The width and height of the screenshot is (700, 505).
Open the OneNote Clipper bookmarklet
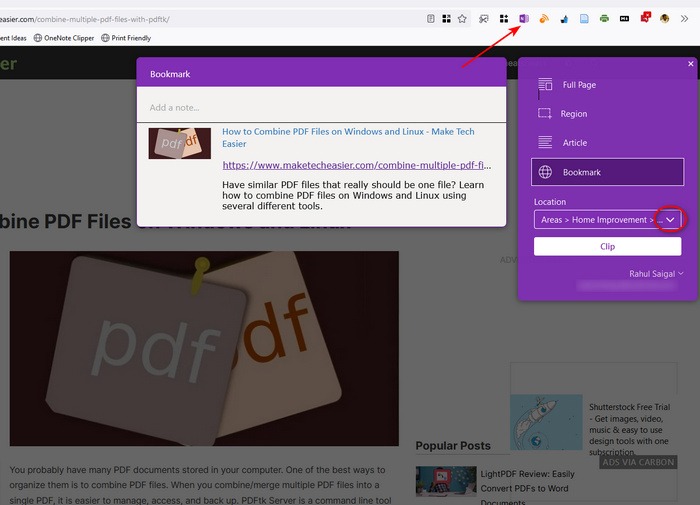[64, 38]
